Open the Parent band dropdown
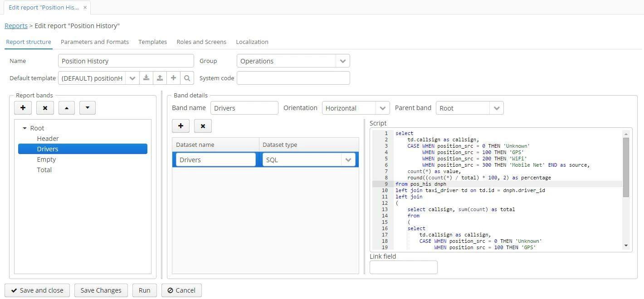 [x=496, y=108]
